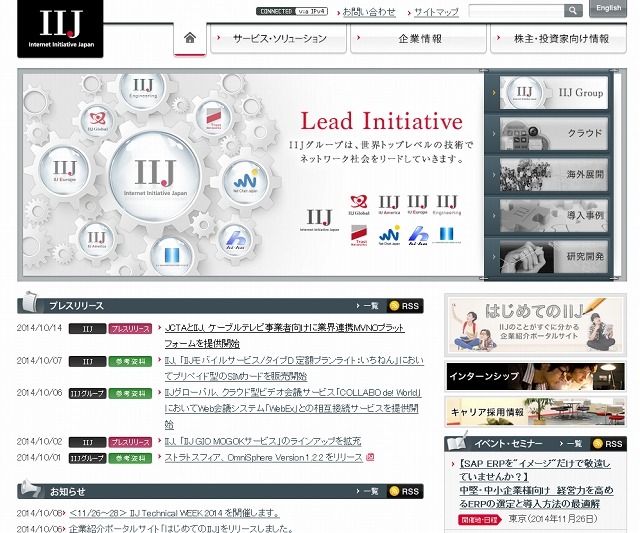Open the OmniSphere Version 1.2.2 release link
The image size is (640, 533).
(263, 457)
